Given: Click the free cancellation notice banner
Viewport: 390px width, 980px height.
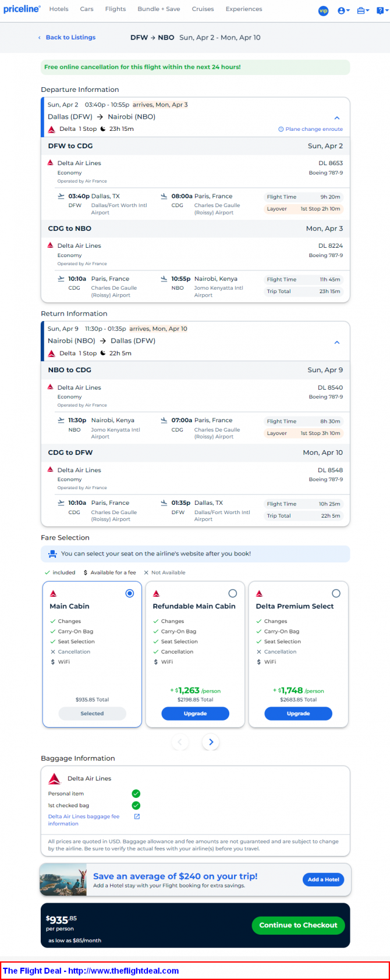Looking at the screenshot, I should click(x=195, y=67).
